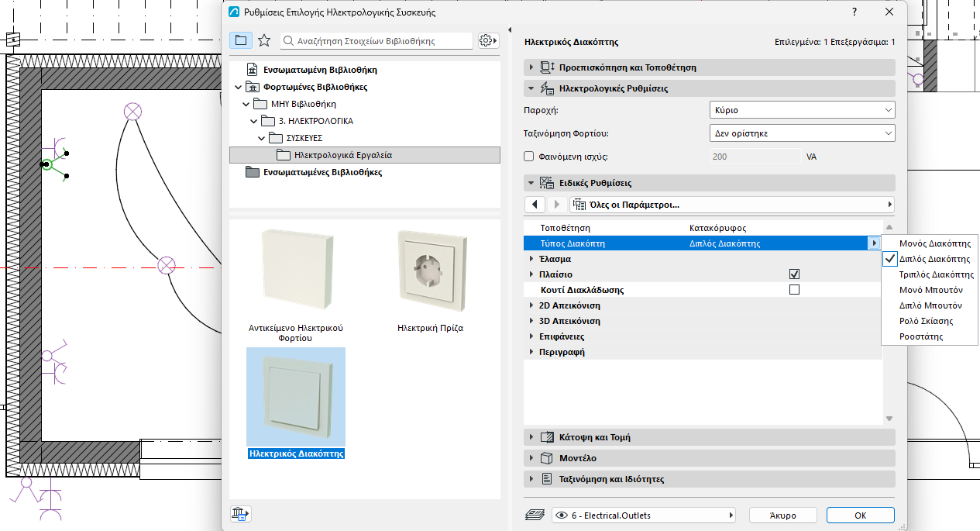
Task: Click the parameter list scroll-down arrow
Action: pyautogui.click(x=889, y=419)
